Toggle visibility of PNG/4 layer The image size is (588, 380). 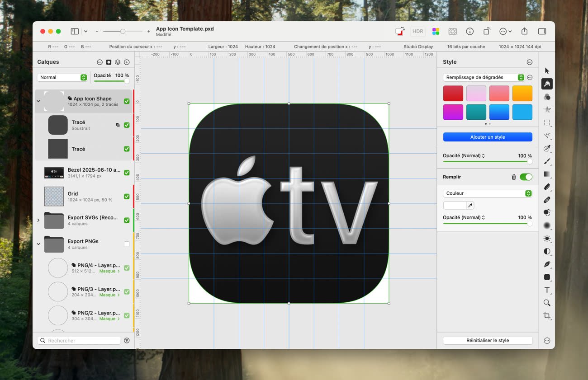coord(127,268)
